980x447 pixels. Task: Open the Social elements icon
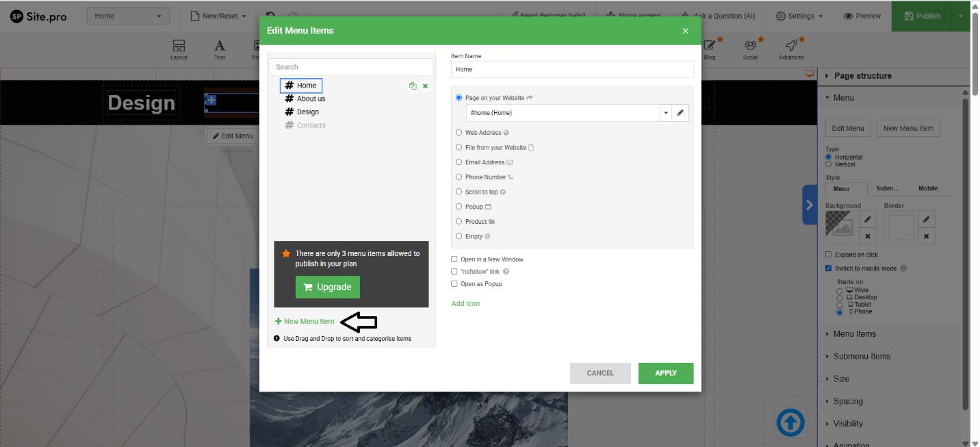pyautogui.click(x=751, y=49)
